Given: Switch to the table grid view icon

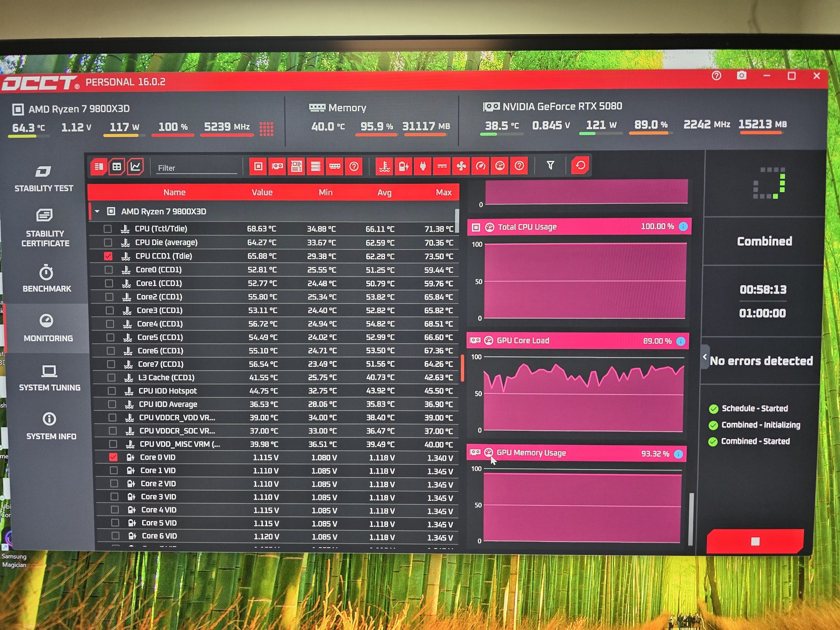Looking at the screenshot, I should [117, 167].
